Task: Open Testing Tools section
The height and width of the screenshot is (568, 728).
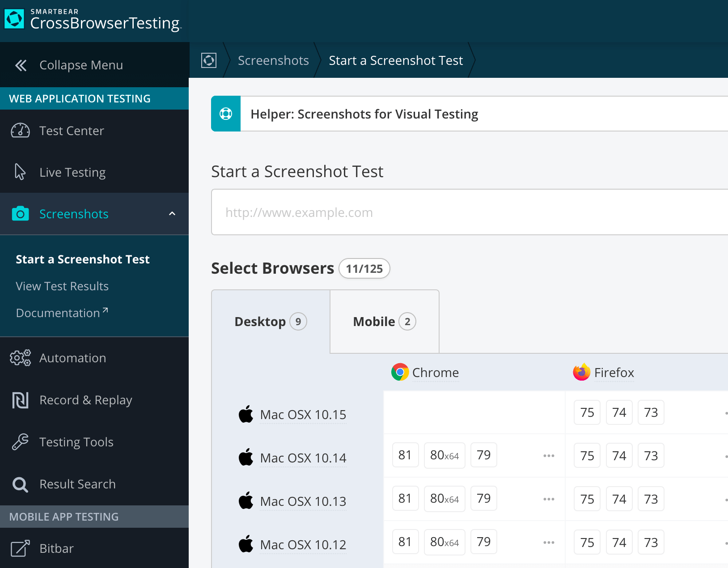Action: point(94,442)
